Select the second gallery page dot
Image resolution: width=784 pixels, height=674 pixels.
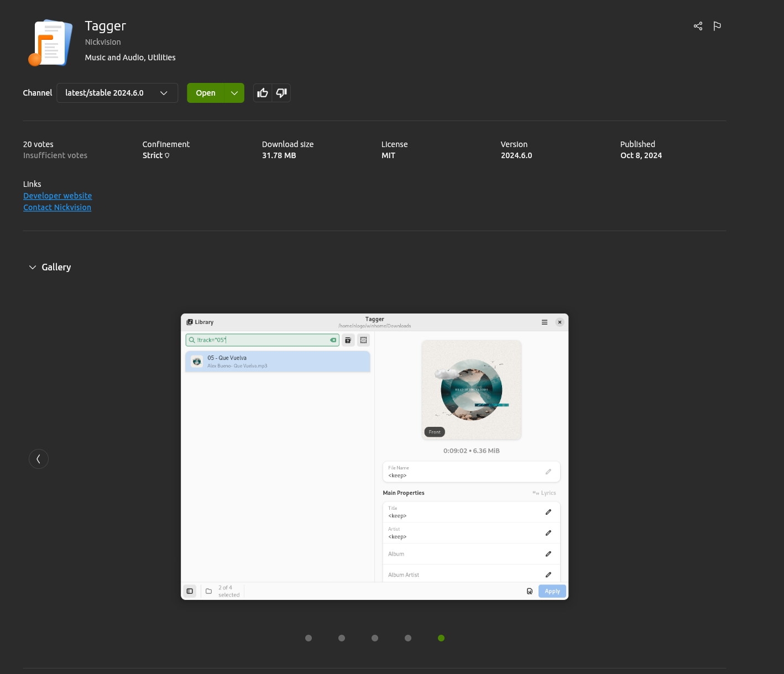pos(342,638)
